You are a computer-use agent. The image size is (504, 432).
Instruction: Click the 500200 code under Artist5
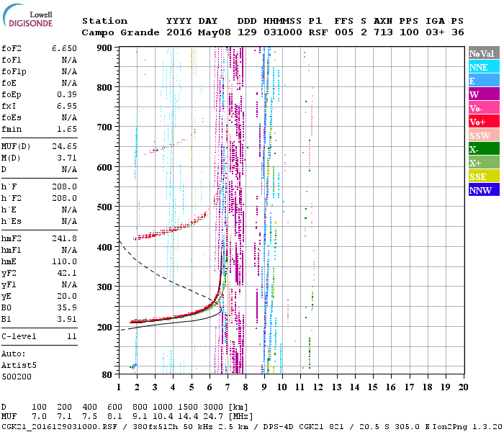17,377
